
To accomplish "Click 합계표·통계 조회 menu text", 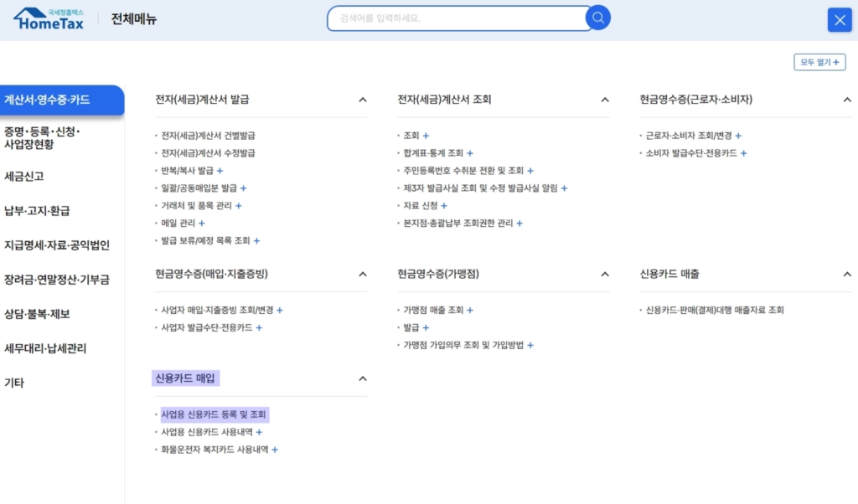I will click(433, 153).
